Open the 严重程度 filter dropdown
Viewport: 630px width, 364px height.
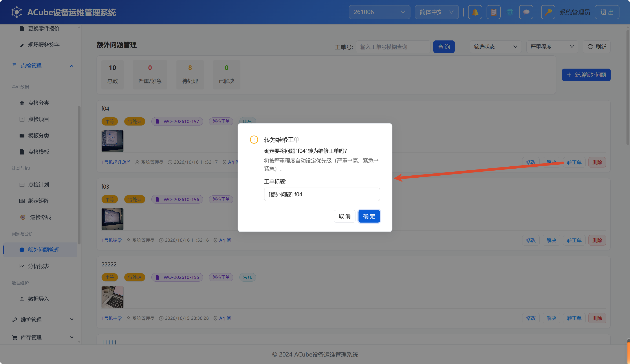552,47
